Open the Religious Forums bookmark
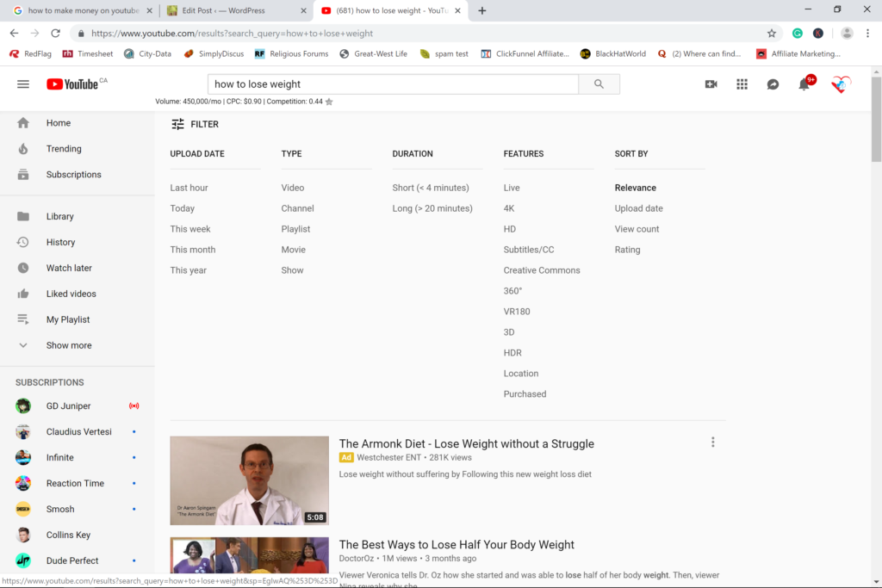 pos(291,54)
